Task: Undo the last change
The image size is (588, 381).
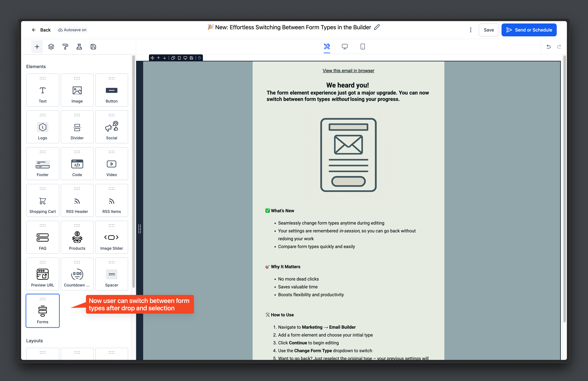Action: [549, 47]
